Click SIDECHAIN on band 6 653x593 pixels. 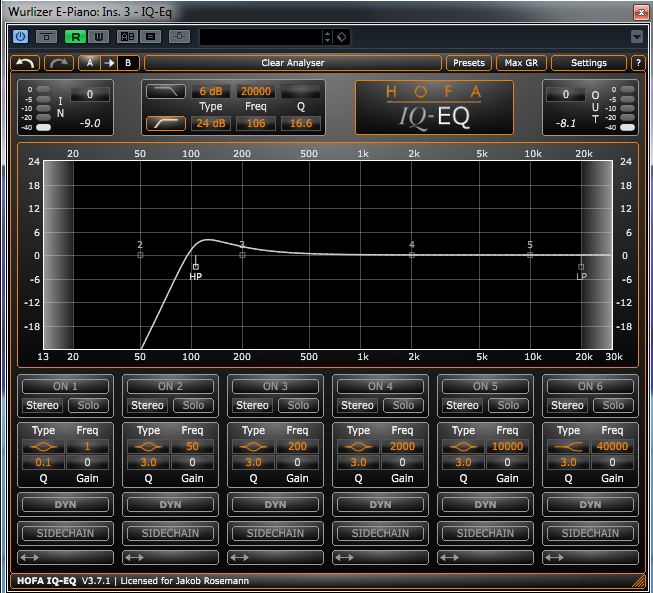590,533
